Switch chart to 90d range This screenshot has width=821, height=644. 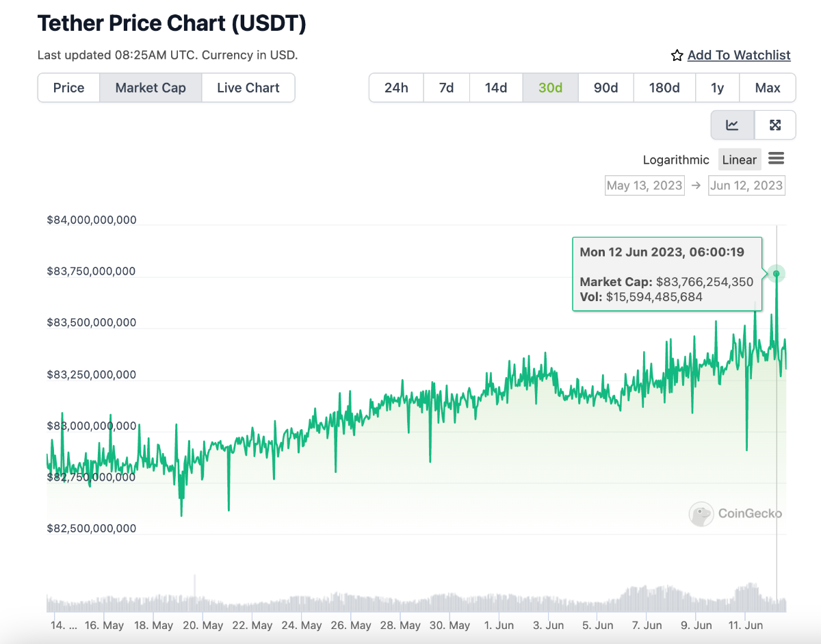[x=605, y=88]
